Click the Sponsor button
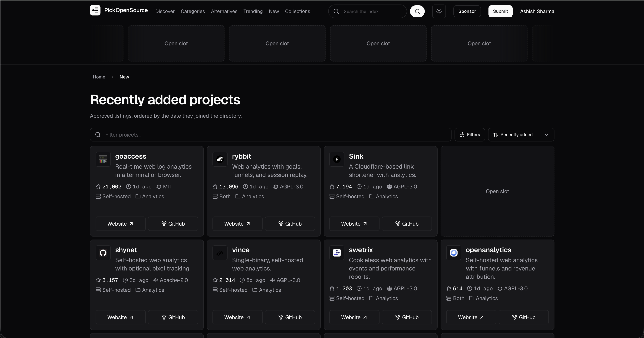The image size is (644, 338). coord(467,11)
